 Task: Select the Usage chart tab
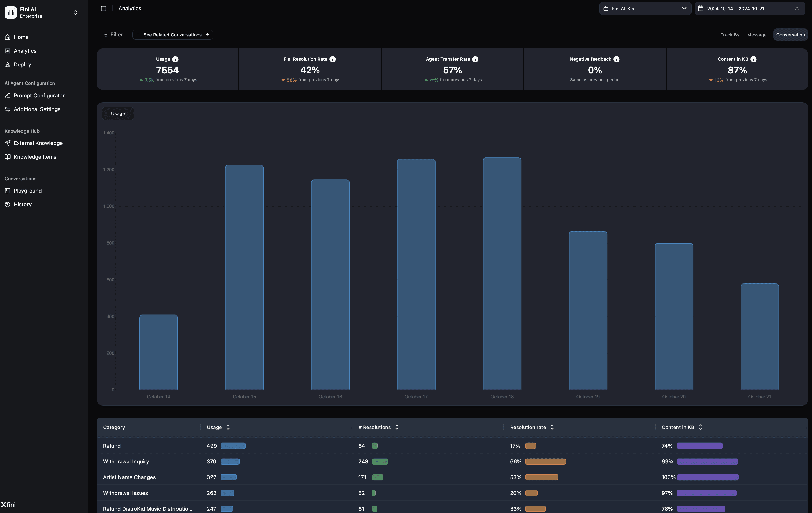click(118, 114)
